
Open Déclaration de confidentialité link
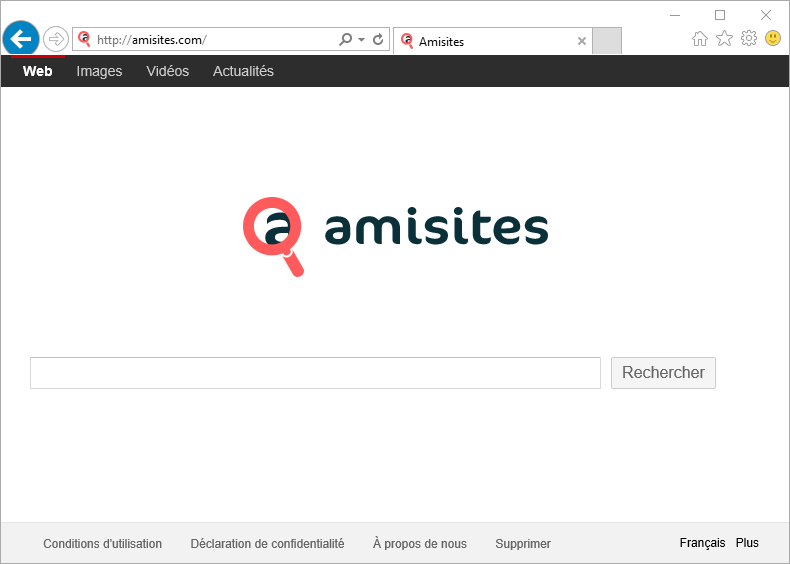267,544
